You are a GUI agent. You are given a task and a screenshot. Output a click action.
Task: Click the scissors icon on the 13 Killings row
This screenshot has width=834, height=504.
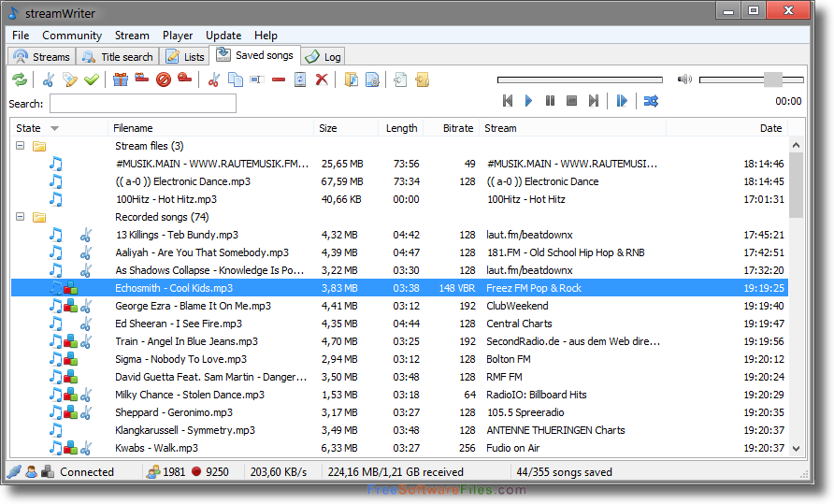[86, 235]
